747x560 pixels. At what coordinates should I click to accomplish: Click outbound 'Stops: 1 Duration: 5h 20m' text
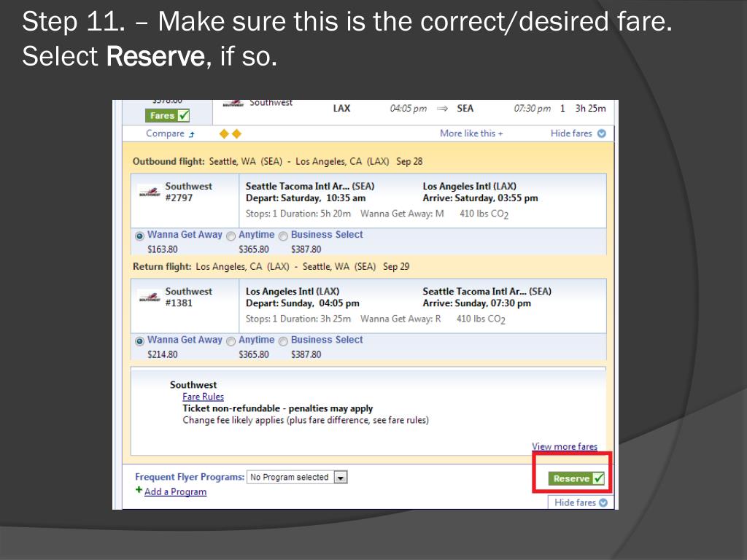(298, 214)
